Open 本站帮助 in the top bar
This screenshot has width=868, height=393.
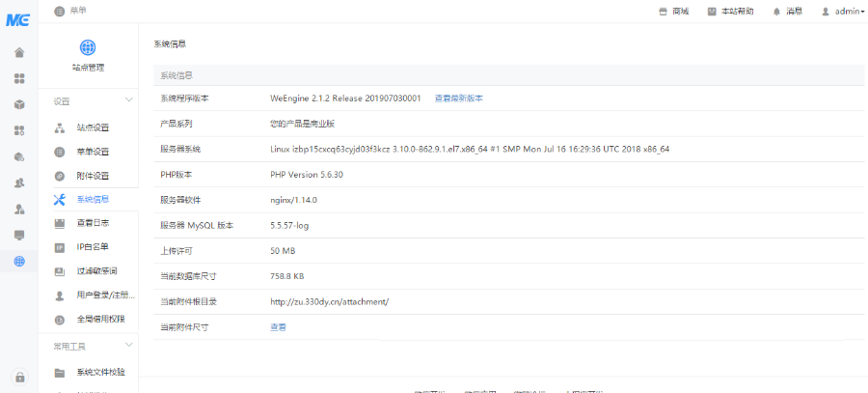coord(730,12)
